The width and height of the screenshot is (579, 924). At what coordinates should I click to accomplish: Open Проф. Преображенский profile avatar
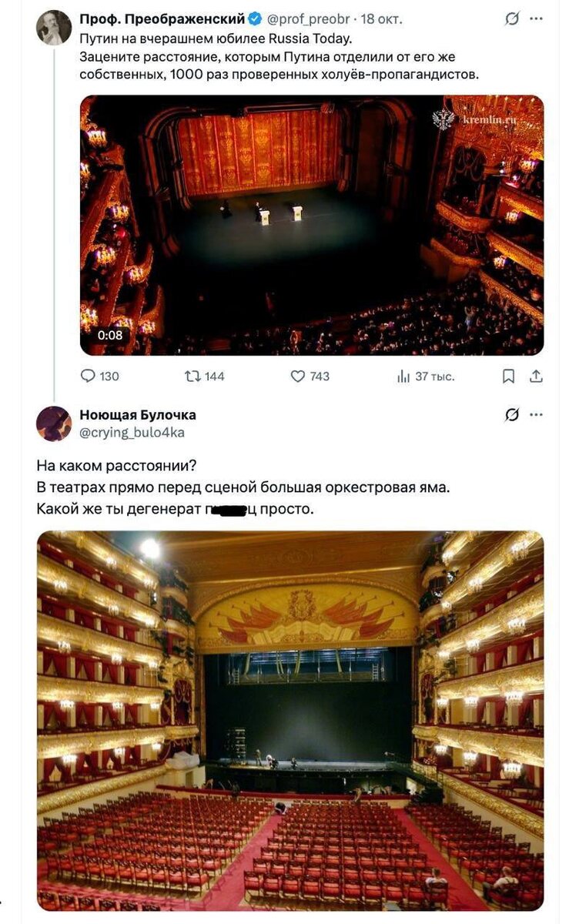[x=54, y=28]
